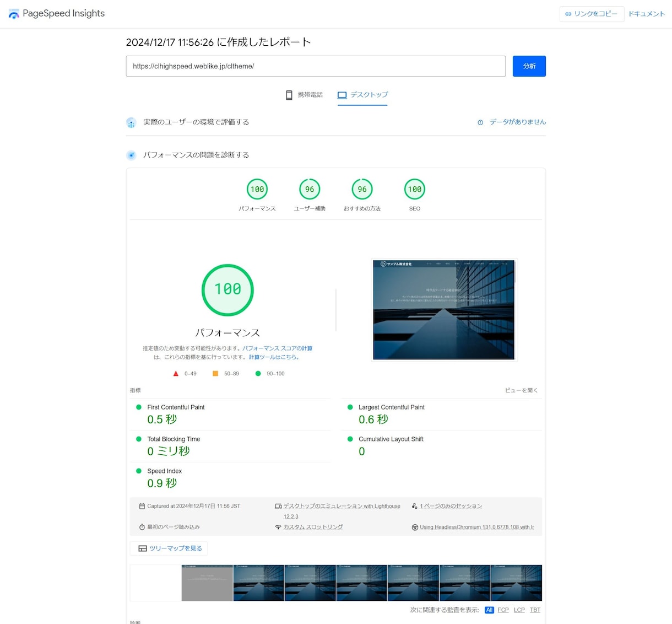This screenshot has height=624, width=672.
Task: Open the ドキュメント link
Action: 647,14
